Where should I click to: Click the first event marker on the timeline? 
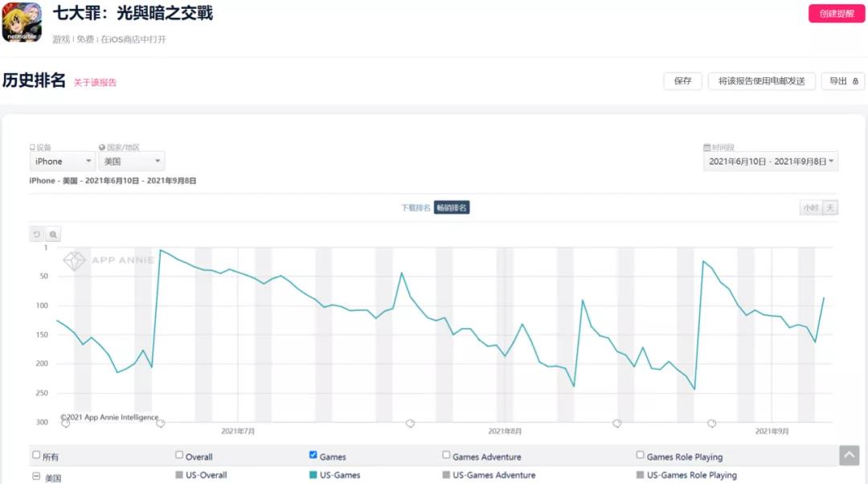pos(65,423)
